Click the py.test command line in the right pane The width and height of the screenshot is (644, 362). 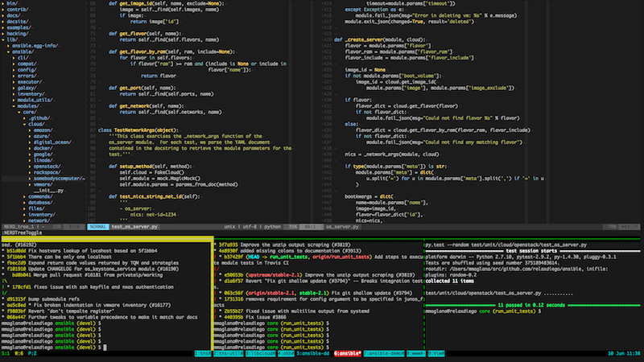coord(506,245)
